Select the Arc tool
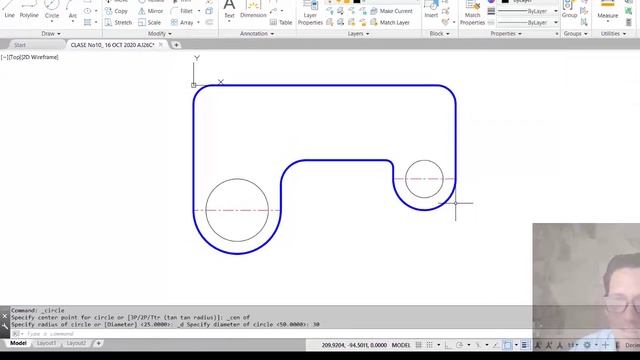The width and height of the screenshot is (640, 360). [x=72, y=10]
